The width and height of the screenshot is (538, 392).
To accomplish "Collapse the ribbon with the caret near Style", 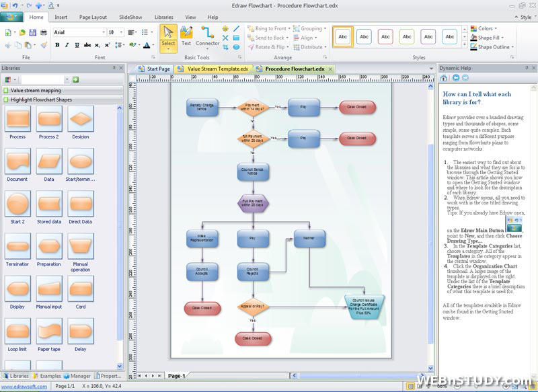I will (x=516, y=17).
